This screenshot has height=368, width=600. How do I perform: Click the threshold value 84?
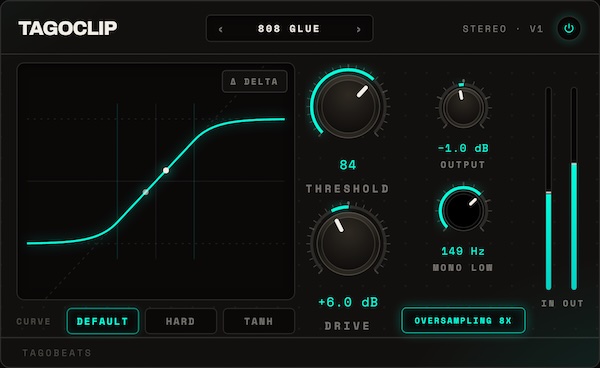[x=348, y=165]
